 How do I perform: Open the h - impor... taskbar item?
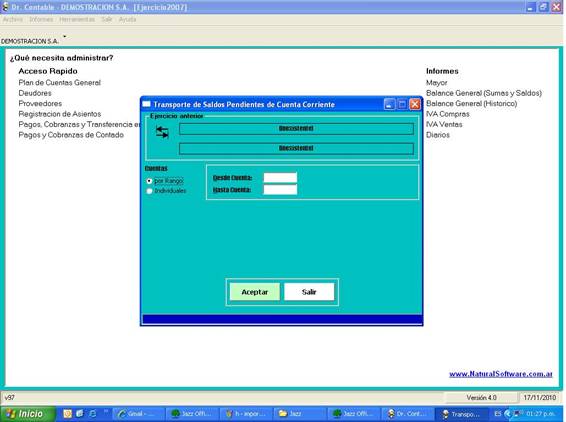246,414
